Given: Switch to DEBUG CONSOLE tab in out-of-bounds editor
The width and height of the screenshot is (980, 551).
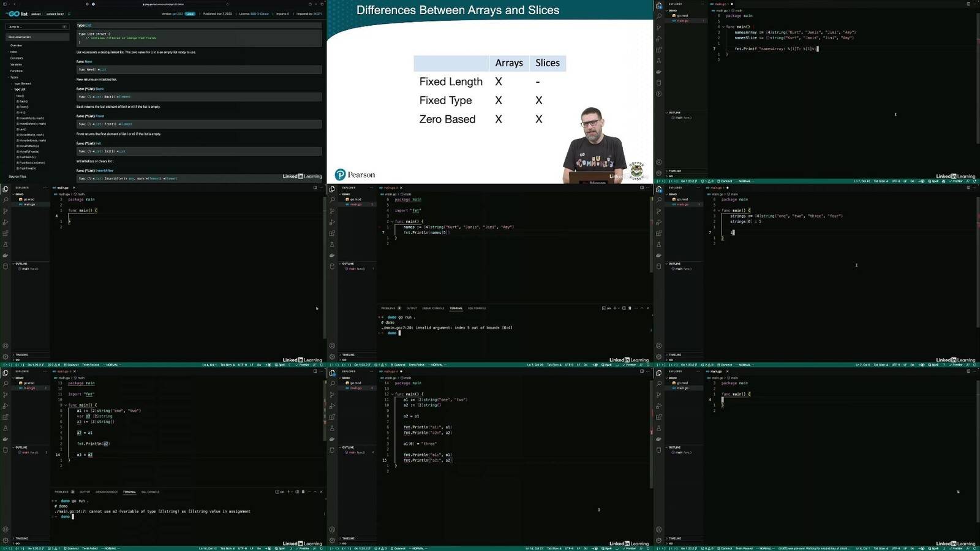Looking at the screenshot, I should pos(433,308).
